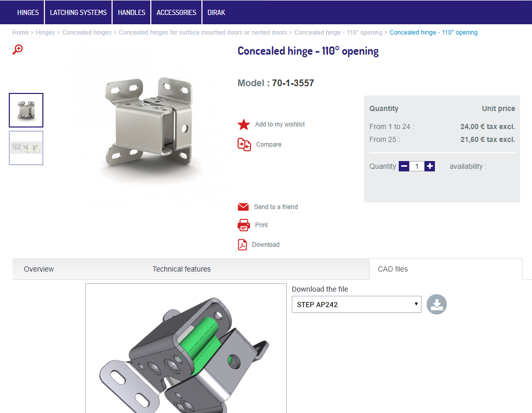
Task: Click the Compare arrows icon
Action: [x=244, y=145]
